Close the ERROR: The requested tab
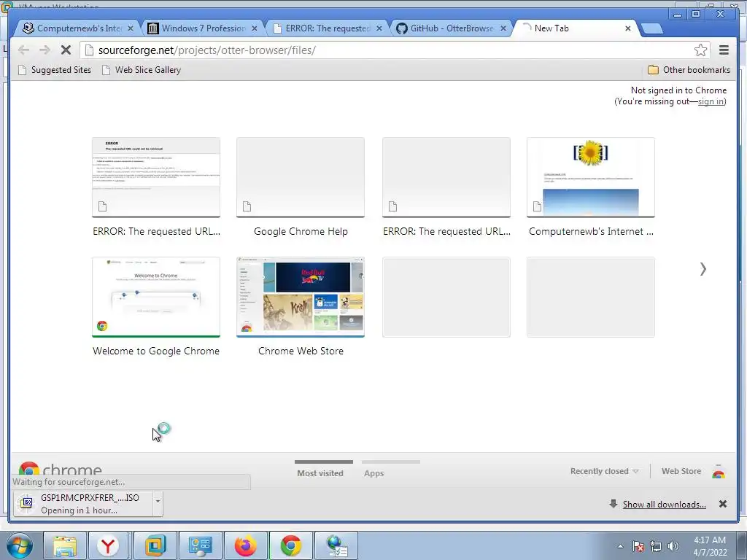 (379, 28)
